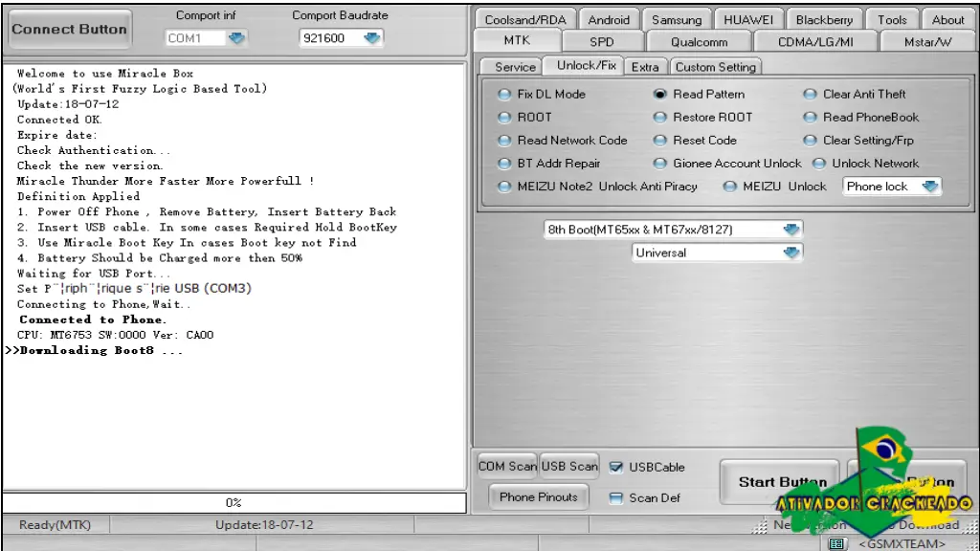Click the Start Button
This screenshot has width=980, height=551.
pos(779,482)
